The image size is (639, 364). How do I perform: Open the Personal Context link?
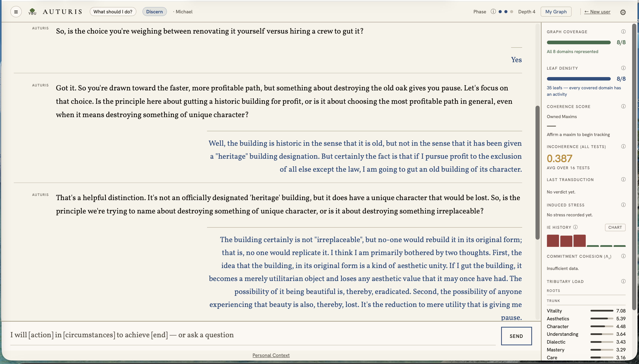[271, 355]
